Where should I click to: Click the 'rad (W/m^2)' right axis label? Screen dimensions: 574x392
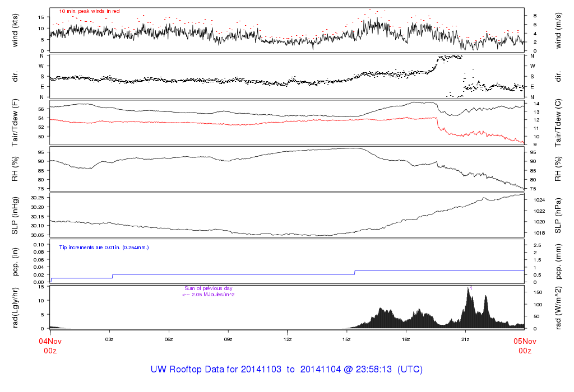tap(558, 307)
